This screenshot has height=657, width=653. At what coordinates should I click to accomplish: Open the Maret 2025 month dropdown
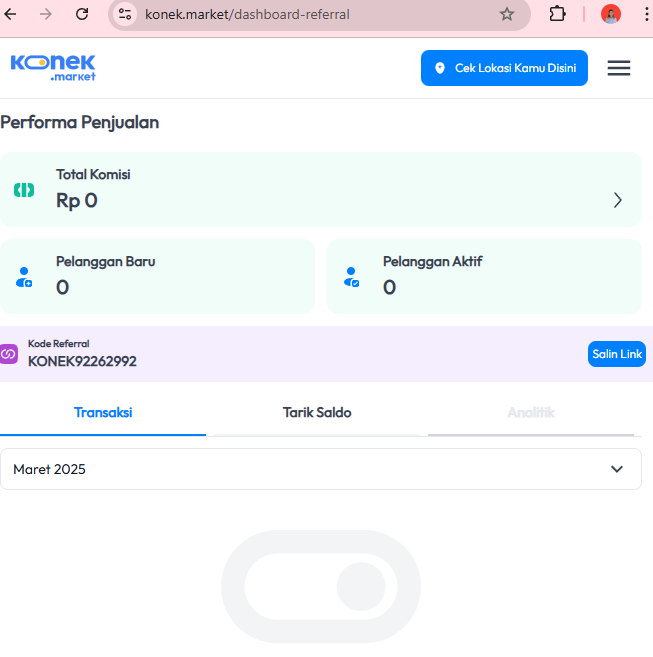pyautogui.click(x=321, y=469)
